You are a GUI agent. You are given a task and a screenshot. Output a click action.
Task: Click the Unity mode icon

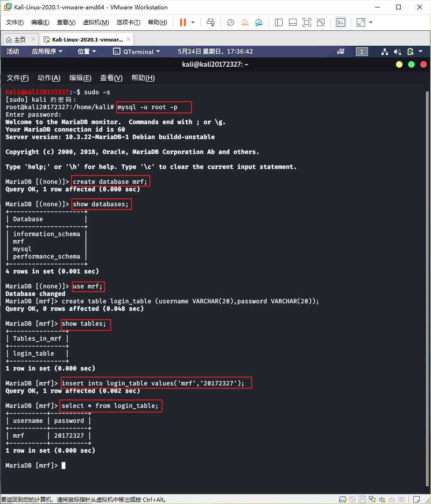click(321, 22)
